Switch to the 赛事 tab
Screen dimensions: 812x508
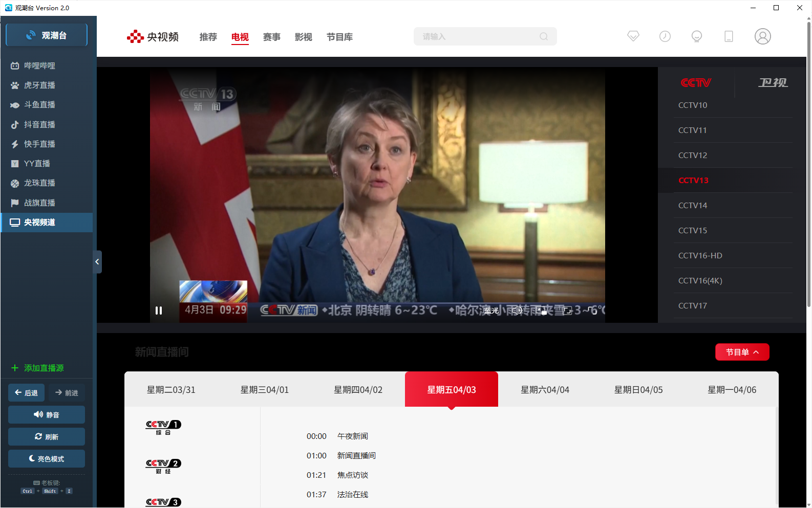point(272,37)
